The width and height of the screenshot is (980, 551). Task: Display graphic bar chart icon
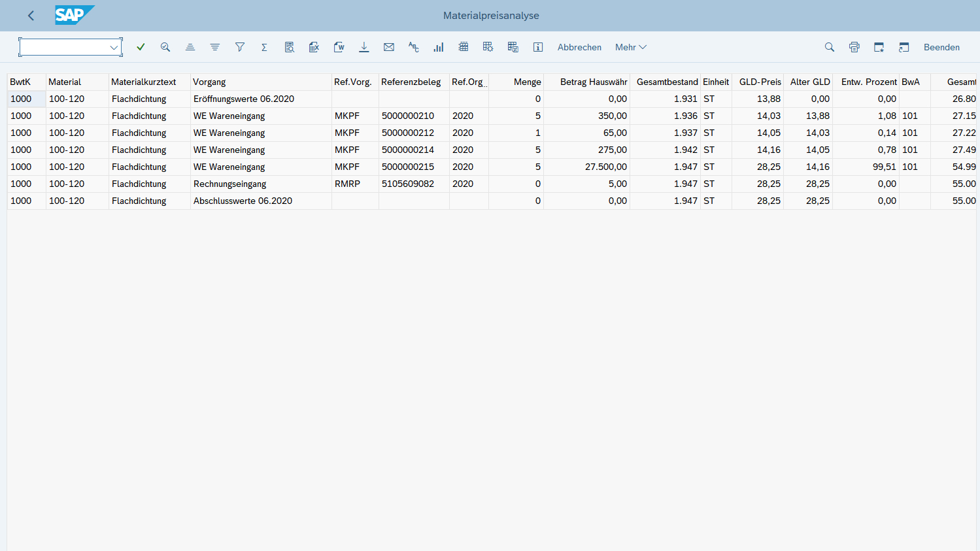[439, 47]
